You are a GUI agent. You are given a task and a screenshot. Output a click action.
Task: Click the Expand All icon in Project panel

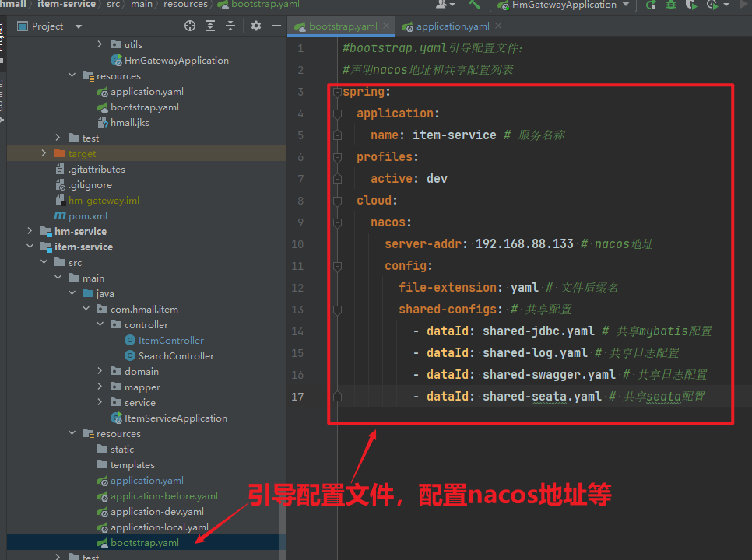coord(212,26)
